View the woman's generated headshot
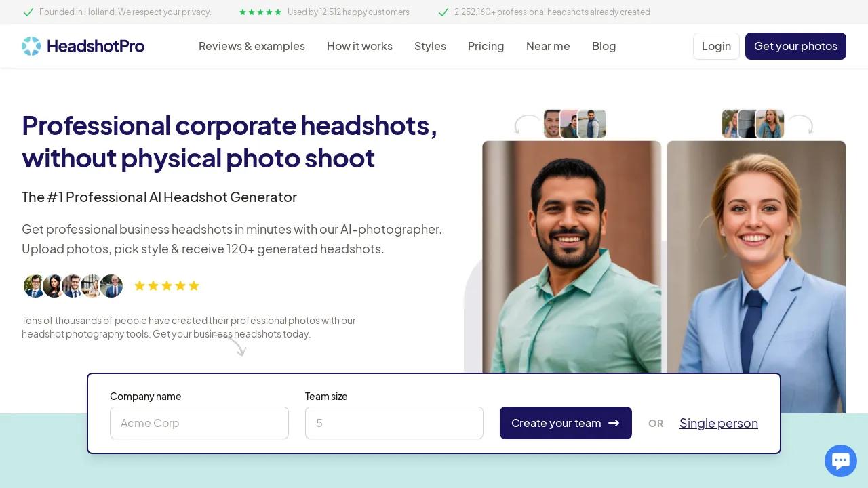 (756, 277)
